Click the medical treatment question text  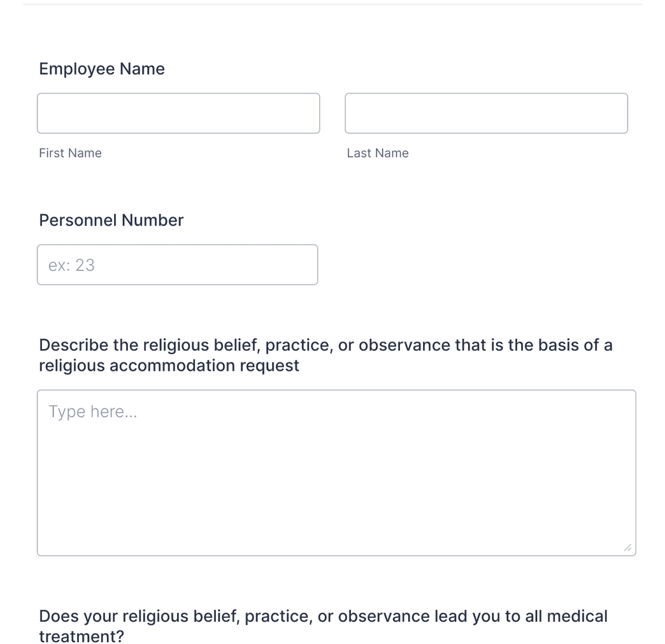point(324,626)
